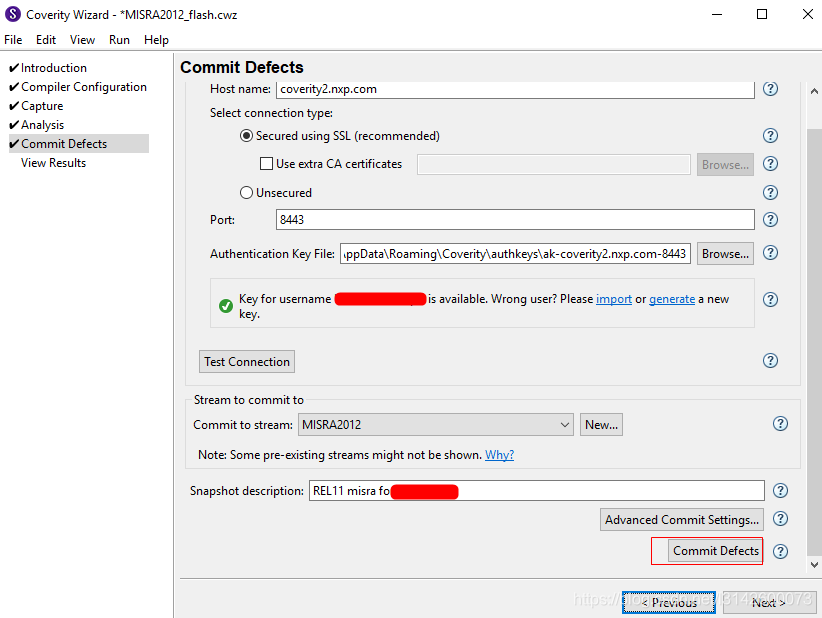The image size is (822, 618).
Task: Go to View Results step
Action: pos(53,163)
